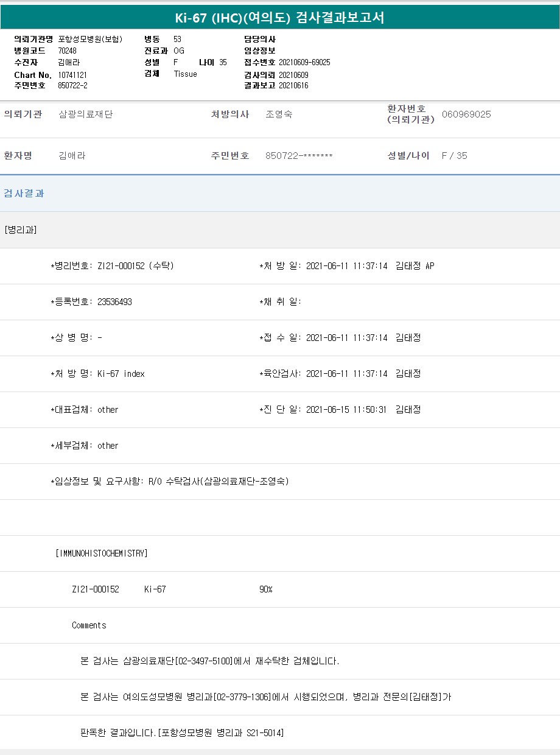Screen dimensions: 560x755
Task: Select the patient name 김애라 field
Action: click(x=72, y=156)
